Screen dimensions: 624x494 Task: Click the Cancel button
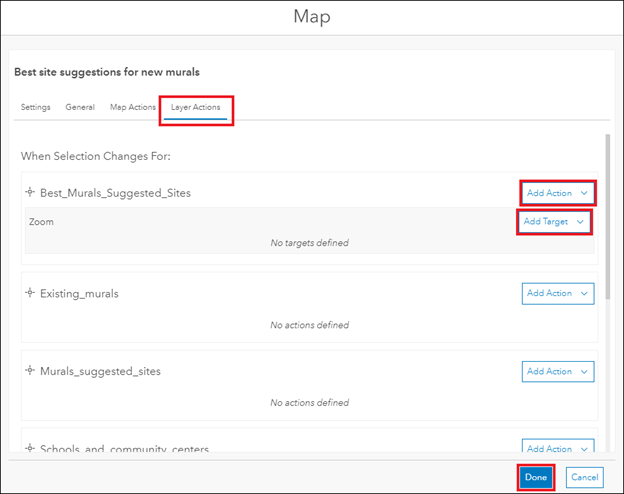point(585,477)
